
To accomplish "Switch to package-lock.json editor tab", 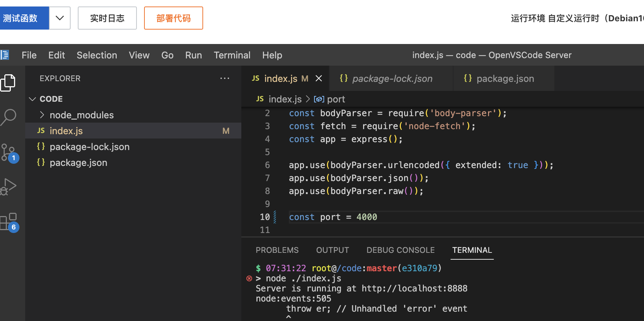I will 391,78.
